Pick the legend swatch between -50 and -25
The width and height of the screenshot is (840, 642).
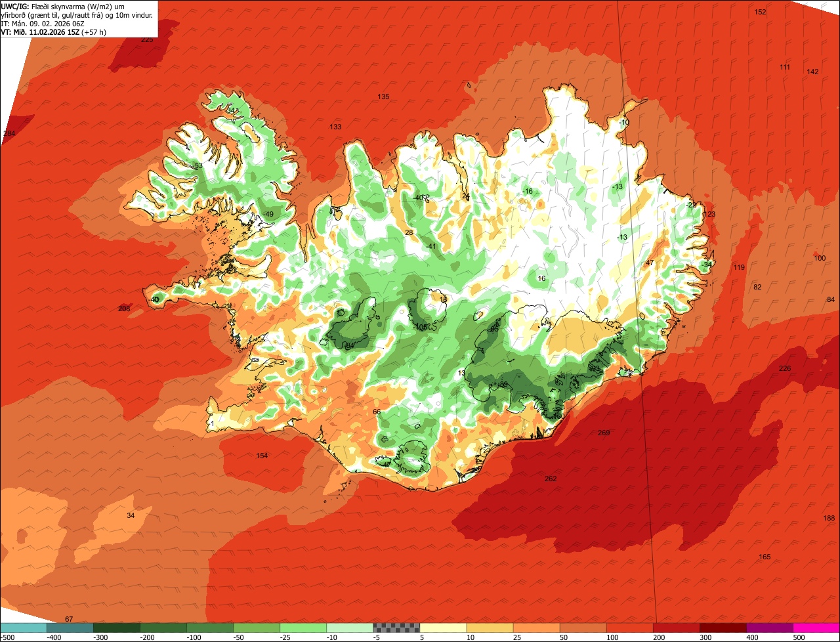256,628
